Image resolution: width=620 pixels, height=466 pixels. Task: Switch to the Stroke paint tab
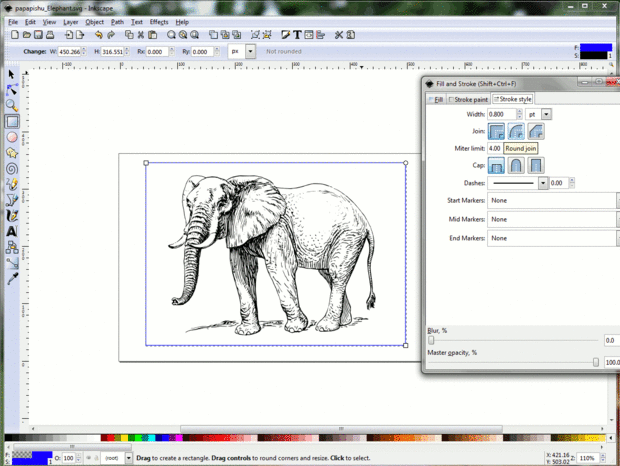469,99
